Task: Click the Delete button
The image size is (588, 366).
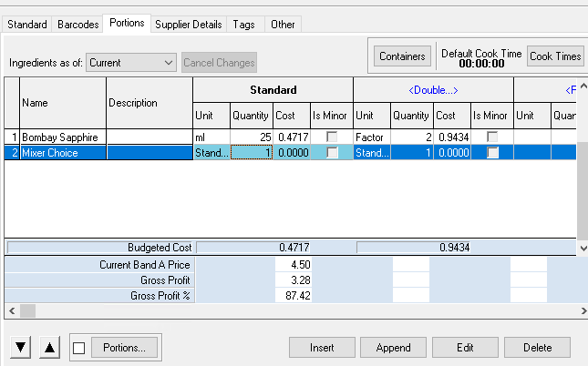Action: (537, 347)
